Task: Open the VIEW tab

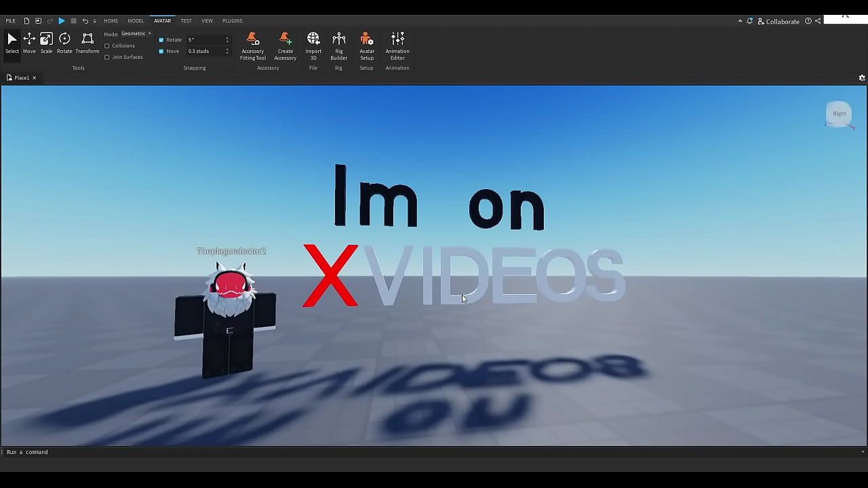Action: coord(207,21)
